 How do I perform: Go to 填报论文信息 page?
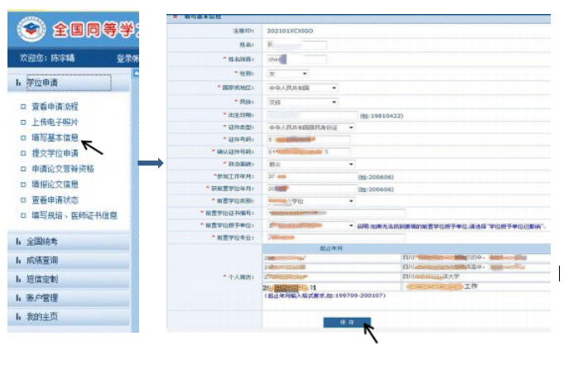pyautogui.click(x=55, y=185)
